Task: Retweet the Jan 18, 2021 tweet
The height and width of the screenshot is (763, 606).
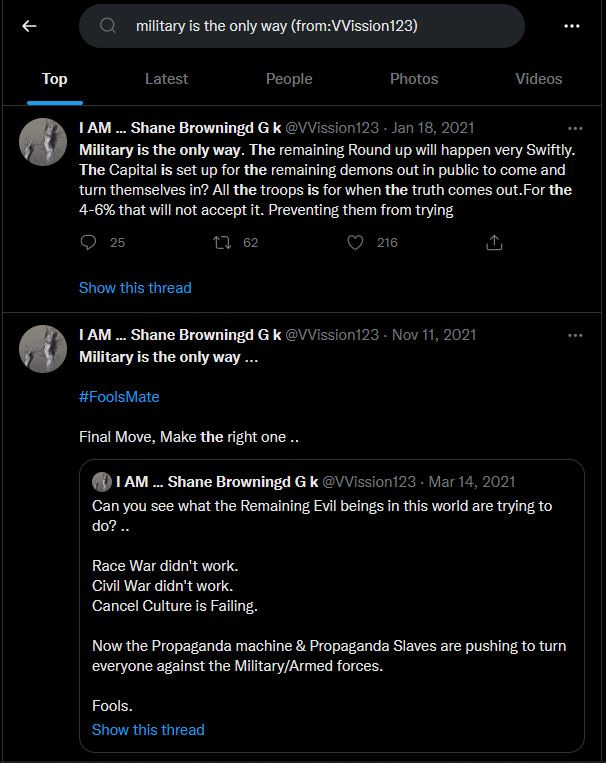Action: pos(222,242)
